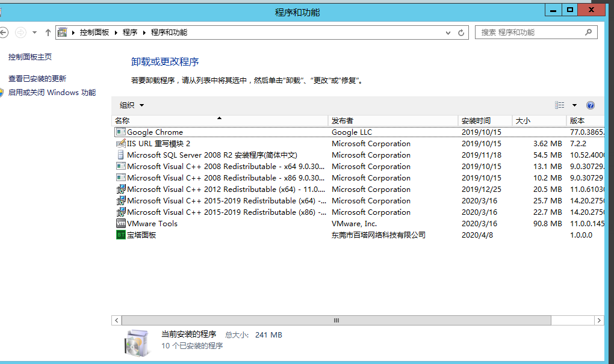Image resolution: width=614 pixels, height=364 pixels.
Task: Click the IIS URL 重写模块 2 icon
Action: pyautogui.click(x=121, y=143)
